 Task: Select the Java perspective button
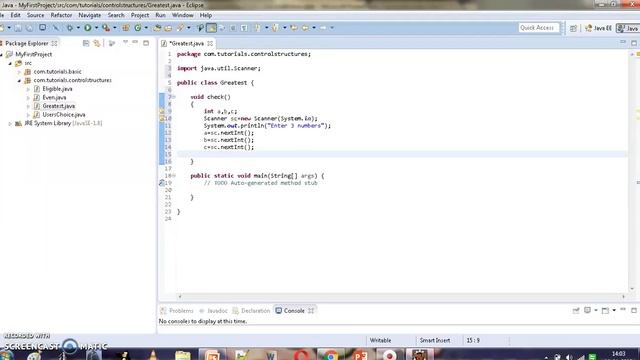click(628, 28)
